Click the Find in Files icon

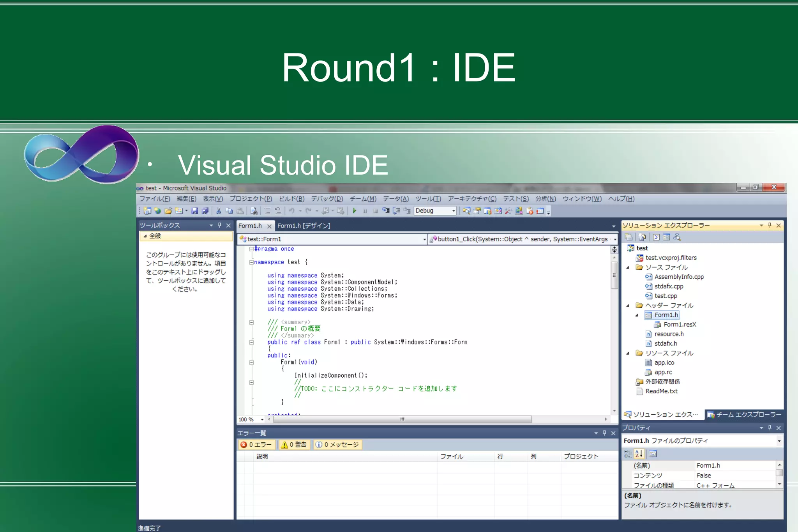coord(254,211)
